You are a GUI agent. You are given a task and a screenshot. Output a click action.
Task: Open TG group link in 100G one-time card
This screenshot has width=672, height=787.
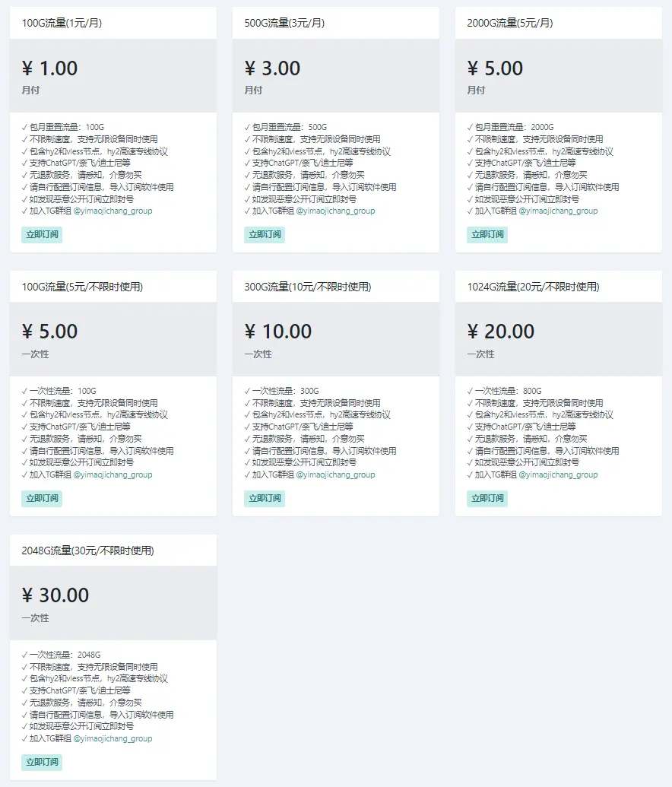tap(113, 474)
